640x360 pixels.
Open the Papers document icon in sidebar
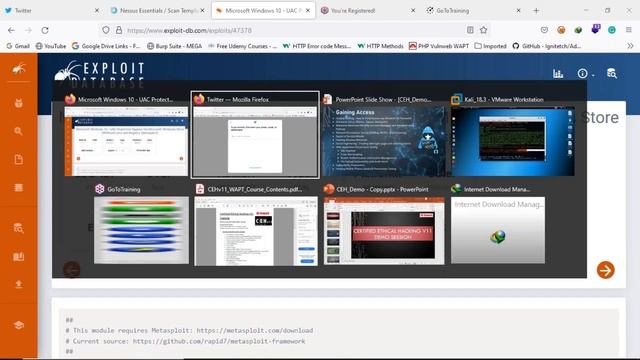[x=18, y=159]
